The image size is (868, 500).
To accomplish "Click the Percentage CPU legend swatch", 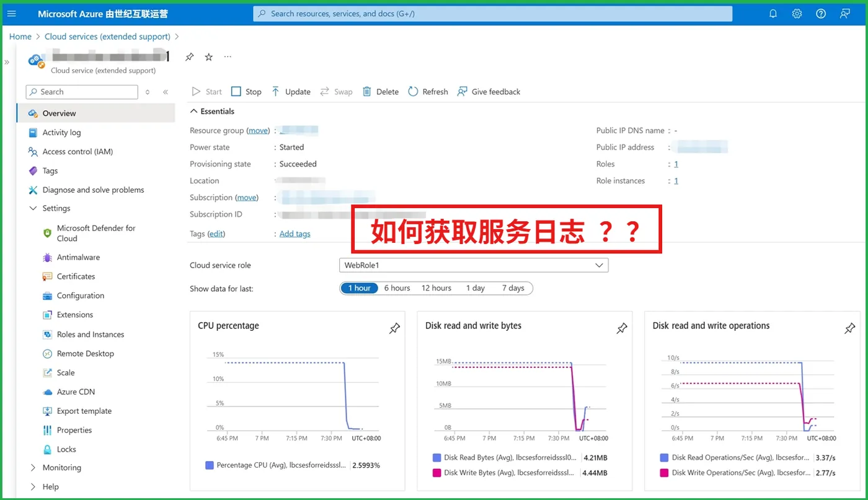I will (x=210, y=465).
